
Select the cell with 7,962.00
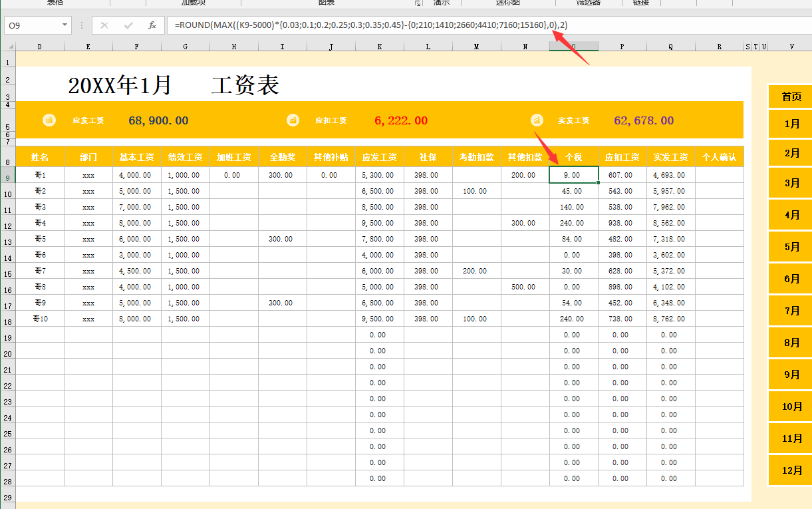click(x=671, y=207)
